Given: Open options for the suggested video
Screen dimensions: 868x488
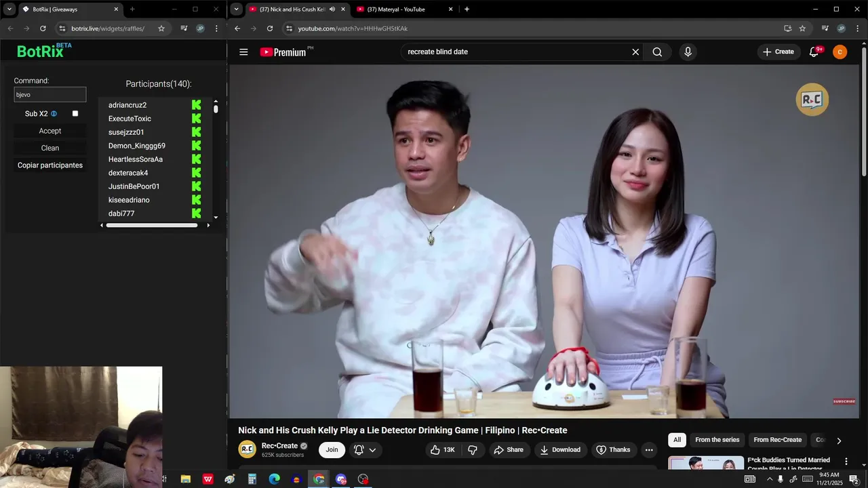Looking at the screenshot, I should pyautogui.click(x=846, y=461).
